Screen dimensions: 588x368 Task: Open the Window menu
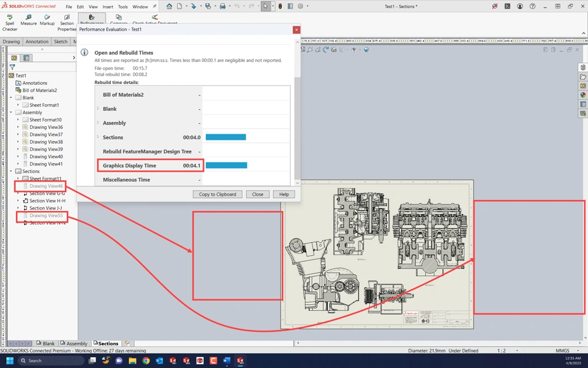tap(140, 7)
